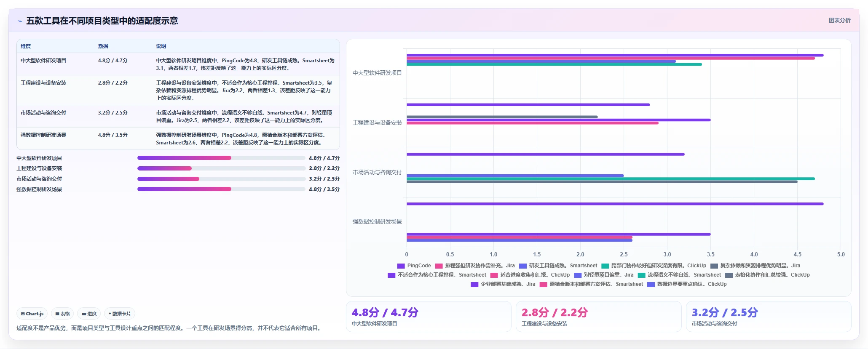Click the 数据 table column header
The width and height of the screenshot is (868, 349).
103,46
